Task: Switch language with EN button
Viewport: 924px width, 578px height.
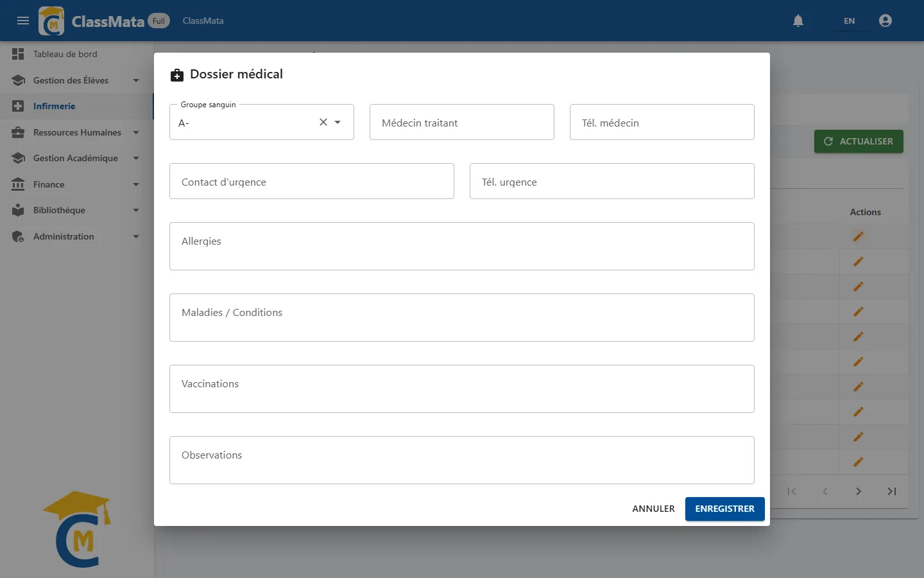Action: click(x=849, y=21)
